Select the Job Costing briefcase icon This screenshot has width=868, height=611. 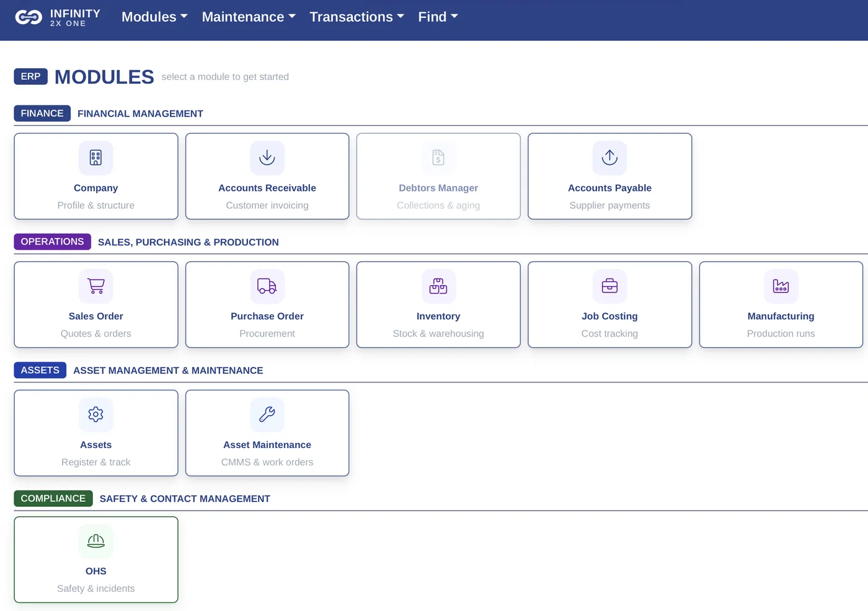pyautogui.click(x=609, y=286)
